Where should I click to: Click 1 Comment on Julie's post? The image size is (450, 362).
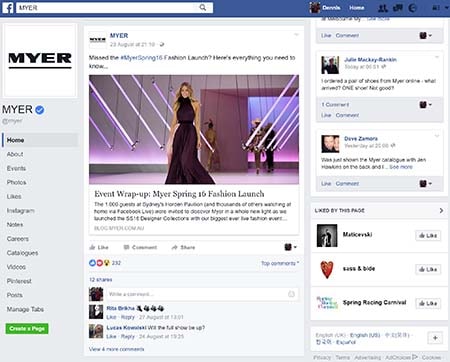coord(335,105)
